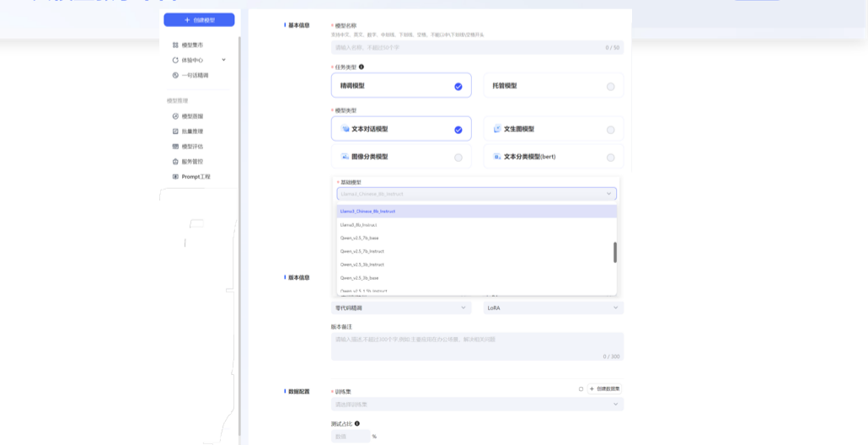Click the 文生图模型 icon
The width and height of the screenshot is (868, 445).
tap(497, 128)
